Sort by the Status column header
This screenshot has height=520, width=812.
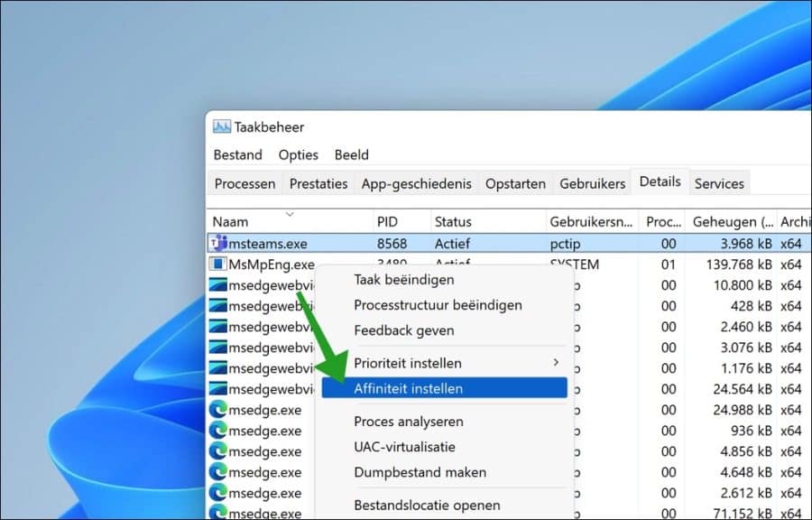488,221
